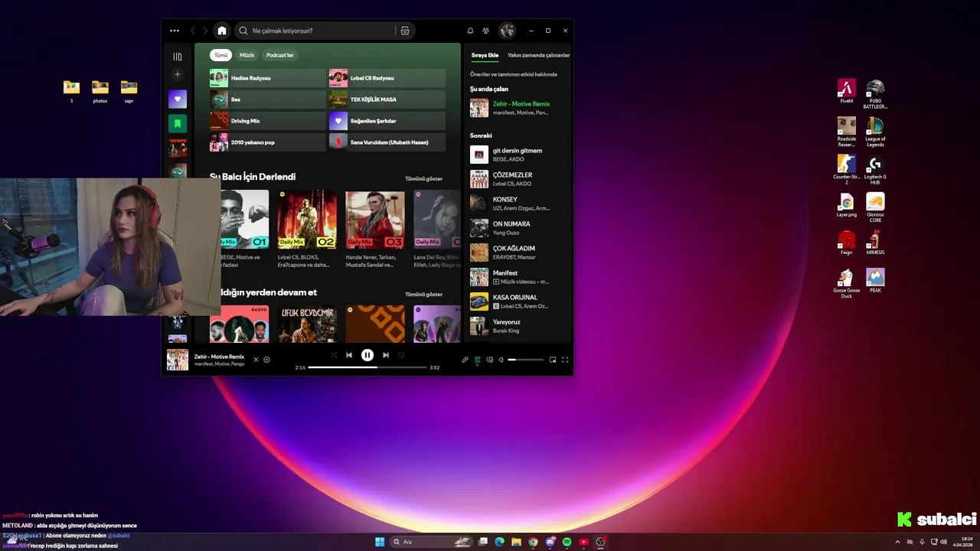This screenshot has width=980, height=551.
Task: Open notifications bell in Spotify
Action: [x=470, y=31]
